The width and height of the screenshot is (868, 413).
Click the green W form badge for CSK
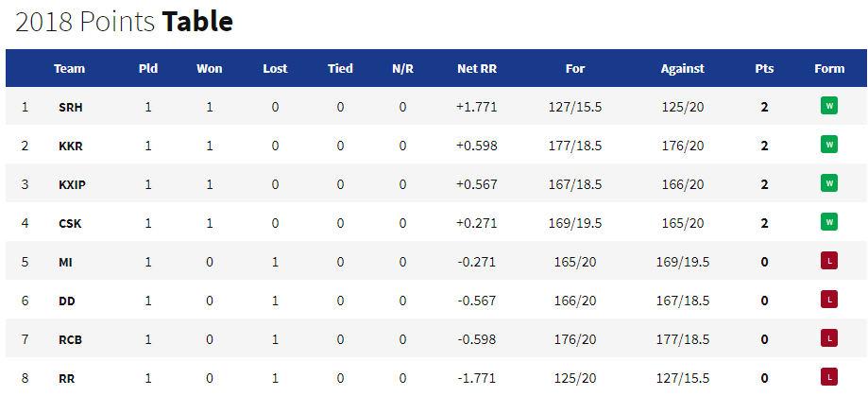tap(828, 221)
